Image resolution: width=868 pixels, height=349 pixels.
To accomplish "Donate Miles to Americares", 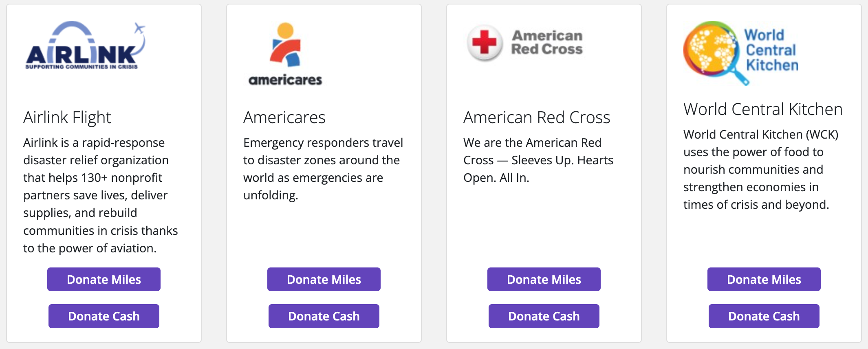I will [x=324, y=279].
